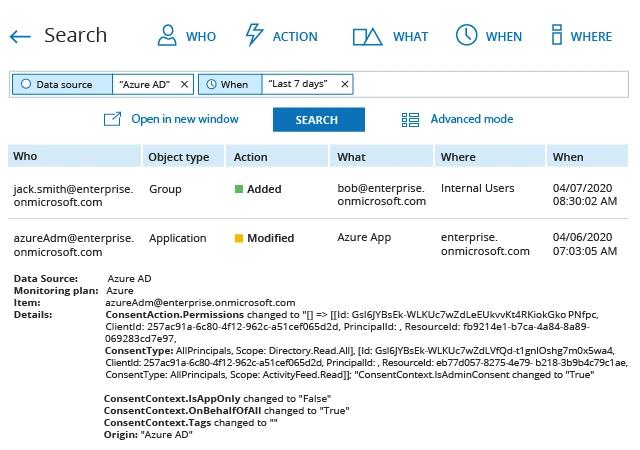Image resolution: width=640 pixels, height=450 pixels.
Task: Click empty area of search filter box
Action: click(490, 84)
